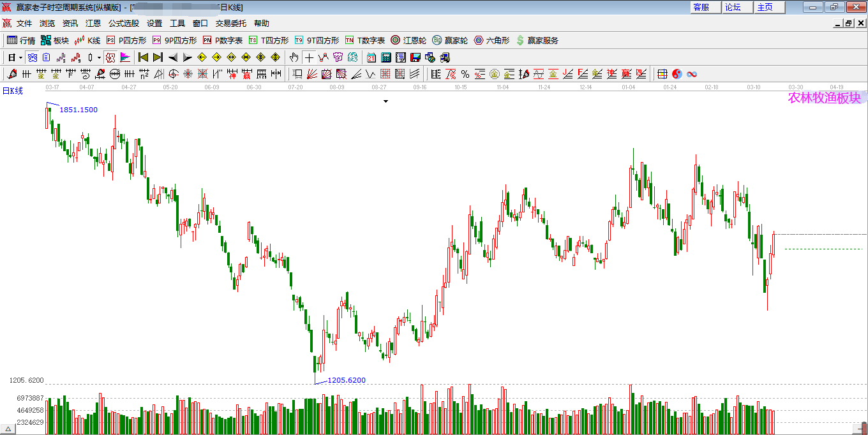Collapse the chart header with the small triangle

385,101
